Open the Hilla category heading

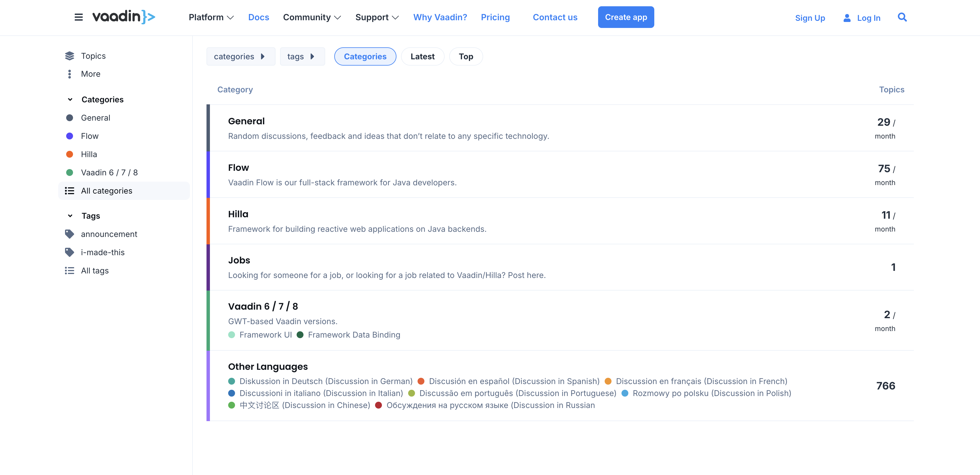click(x=238, y=214)
